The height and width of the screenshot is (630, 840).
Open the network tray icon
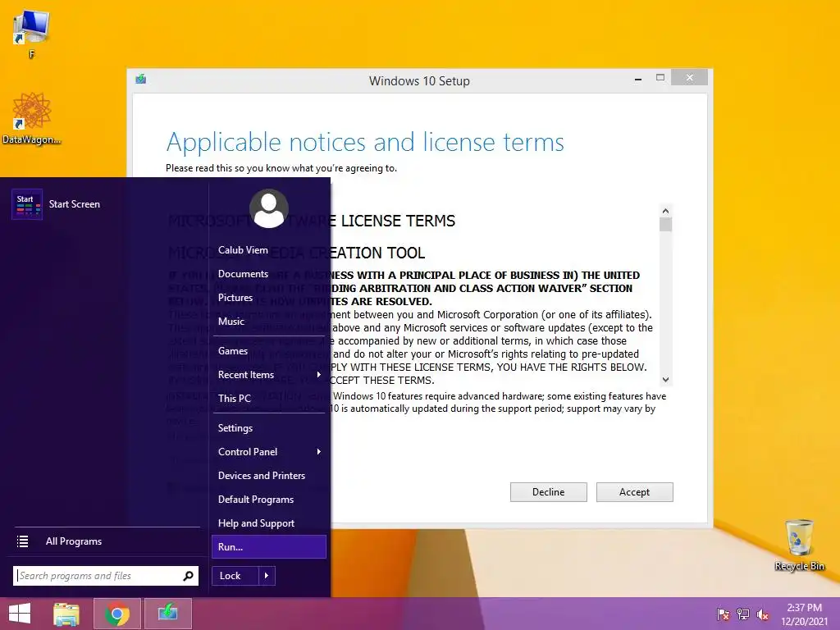pyautogui.click(x=743, y=614)
